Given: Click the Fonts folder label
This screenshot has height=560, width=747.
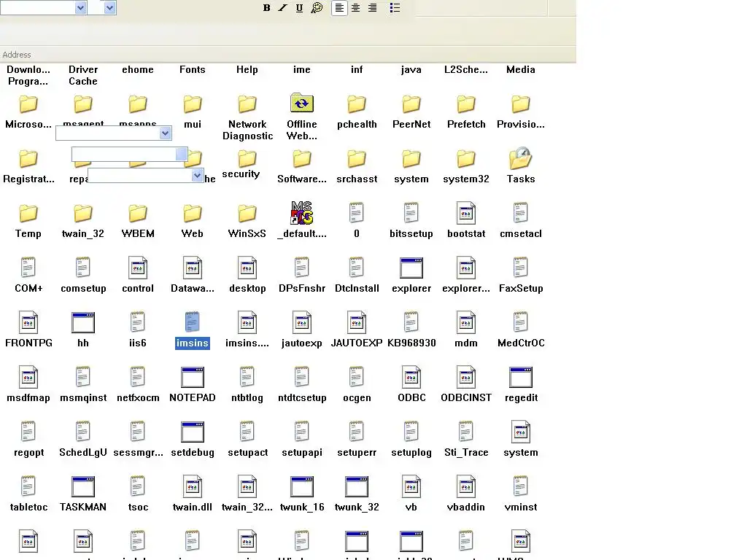Looking at the screenshot, I should tap(193, 69).
